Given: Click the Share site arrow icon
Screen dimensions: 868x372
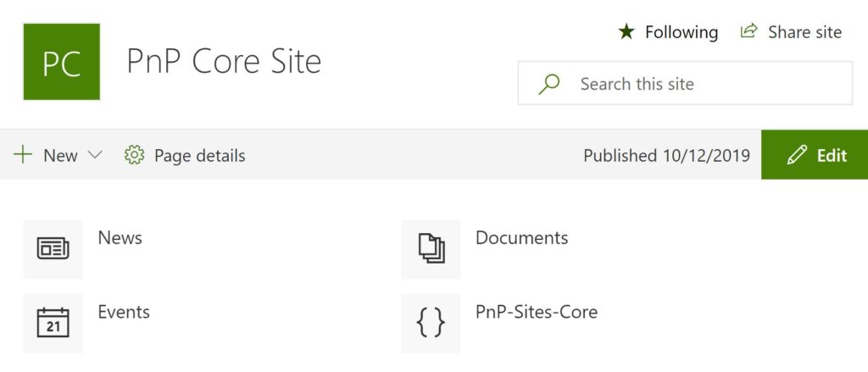Looking at the screenshot, I should coord(748,32).
